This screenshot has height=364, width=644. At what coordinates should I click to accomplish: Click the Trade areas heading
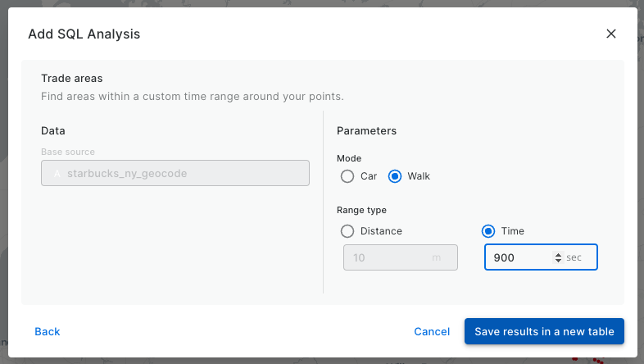72,79
